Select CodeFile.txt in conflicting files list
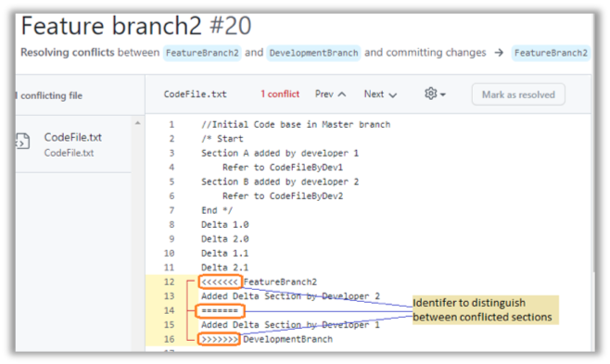This screenshot has height=364, width=610. (72, 144)
